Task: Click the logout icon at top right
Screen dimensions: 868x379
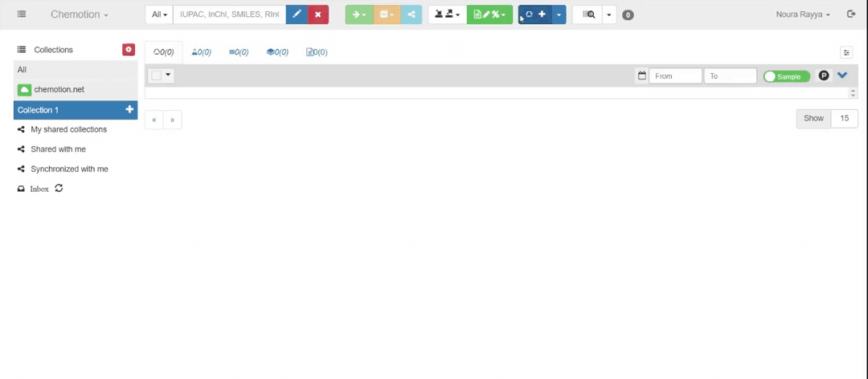Action: point(851,14)
